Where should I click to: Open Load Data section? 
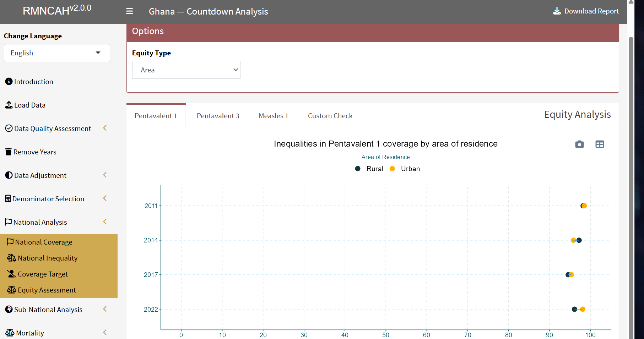click(30, 105)
